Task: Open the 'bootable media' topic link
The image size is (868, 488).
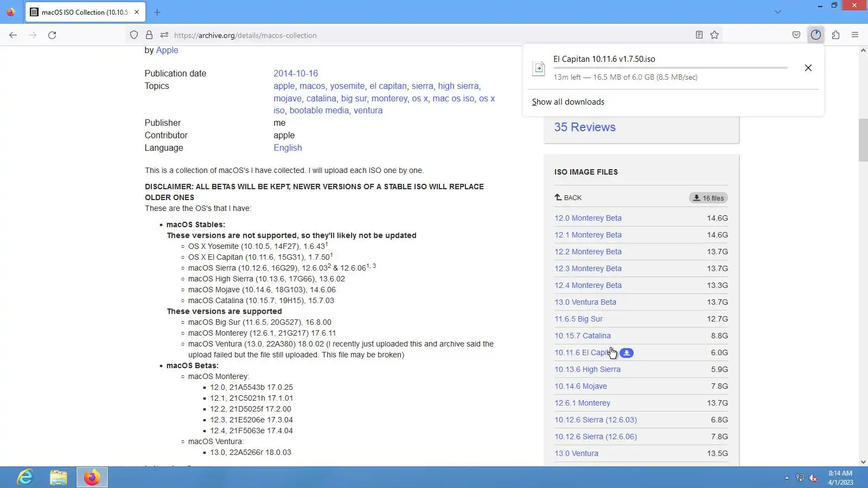Action: click(319, 110)
